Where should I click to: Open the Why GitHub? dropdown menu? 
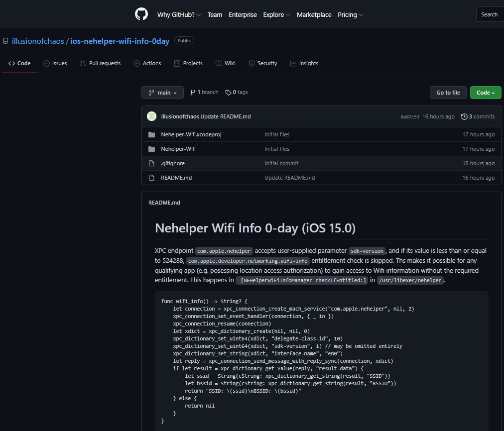click(x=179, y=15)
